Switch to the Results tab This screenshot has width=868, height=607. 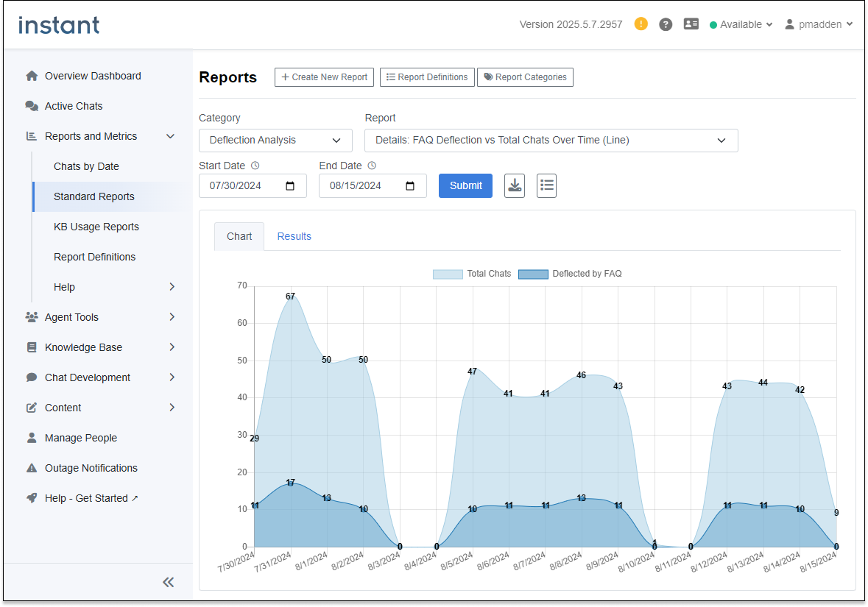pos(294,236)
